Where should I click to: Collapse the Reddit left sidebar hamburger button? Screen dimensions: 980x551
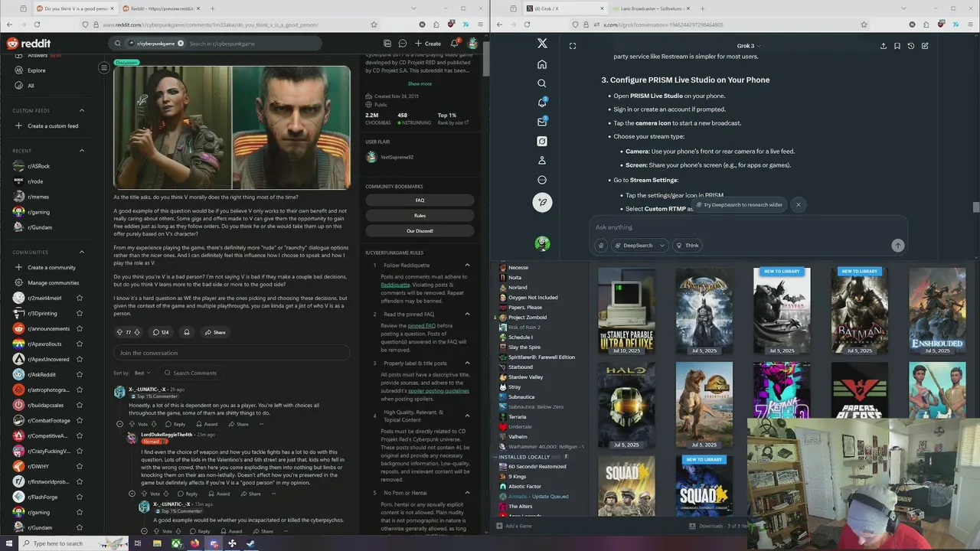pyautogui.click(x=104, y=67)
